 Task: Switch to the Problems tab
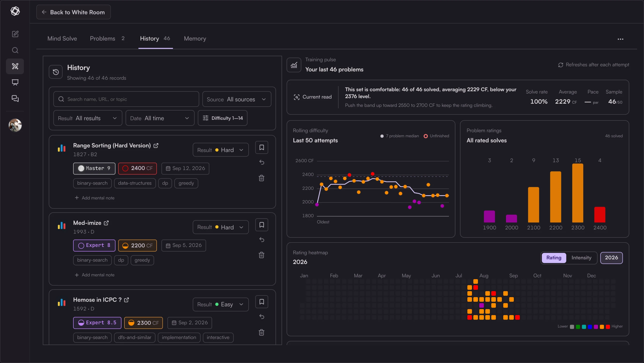tap(107, 39)
